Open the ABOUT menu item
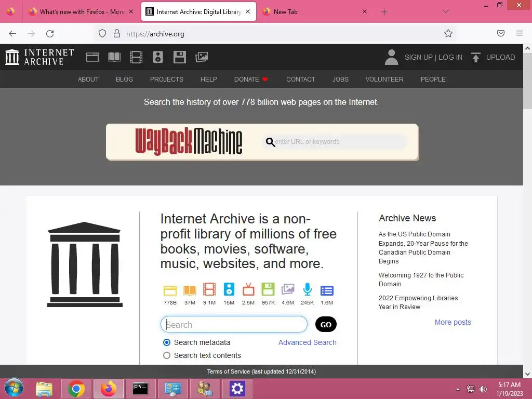 88,79
